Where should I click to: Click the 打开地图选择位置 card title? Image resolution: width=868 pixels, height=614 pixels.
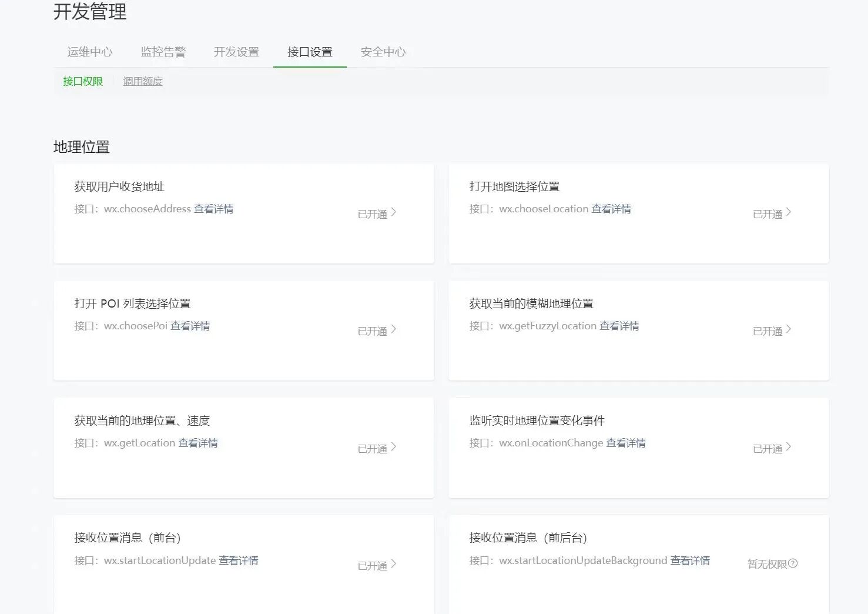click(514, 186)
